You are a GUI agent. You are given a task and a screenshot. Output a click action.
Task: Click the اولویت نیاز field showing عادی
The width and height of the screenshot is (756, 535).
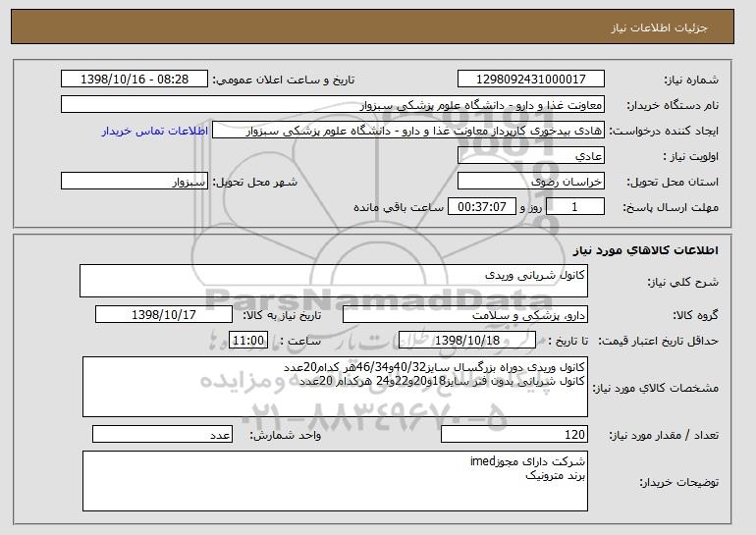tap(531, 156)
